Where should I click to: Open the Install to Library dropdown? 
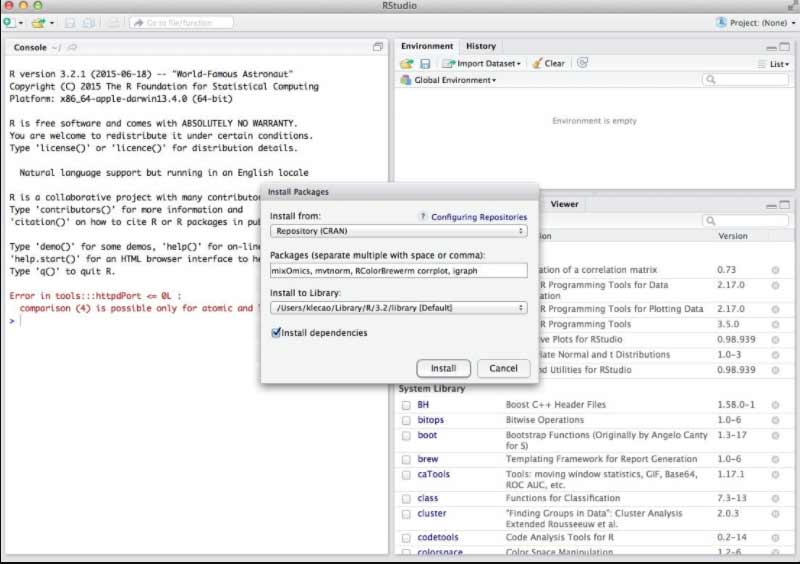tap(398, 308)
